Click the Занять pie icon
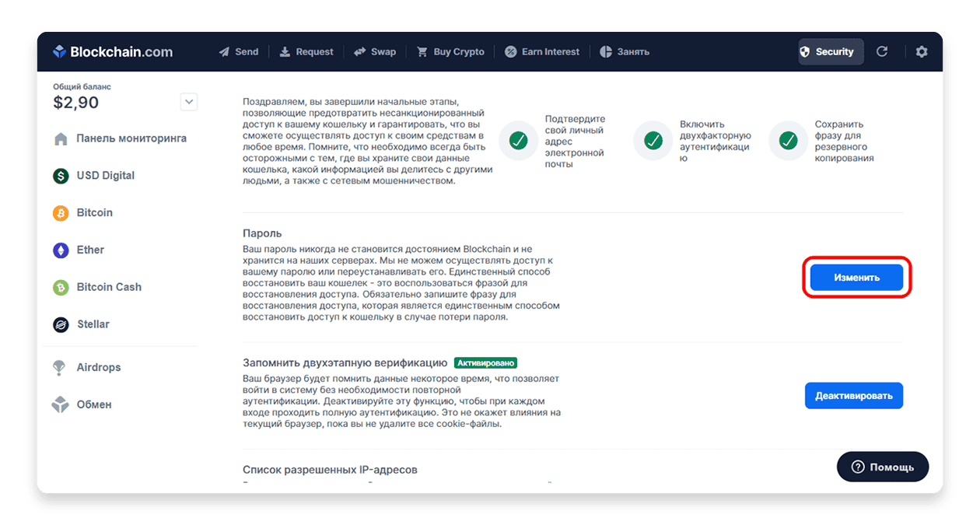 [x=607, y=52]
